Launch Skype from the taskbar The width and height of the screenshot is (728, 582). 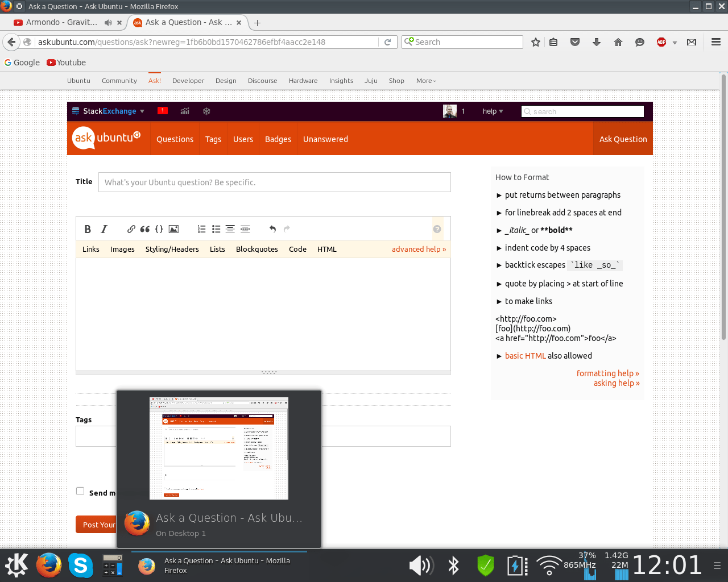[81, 566]
